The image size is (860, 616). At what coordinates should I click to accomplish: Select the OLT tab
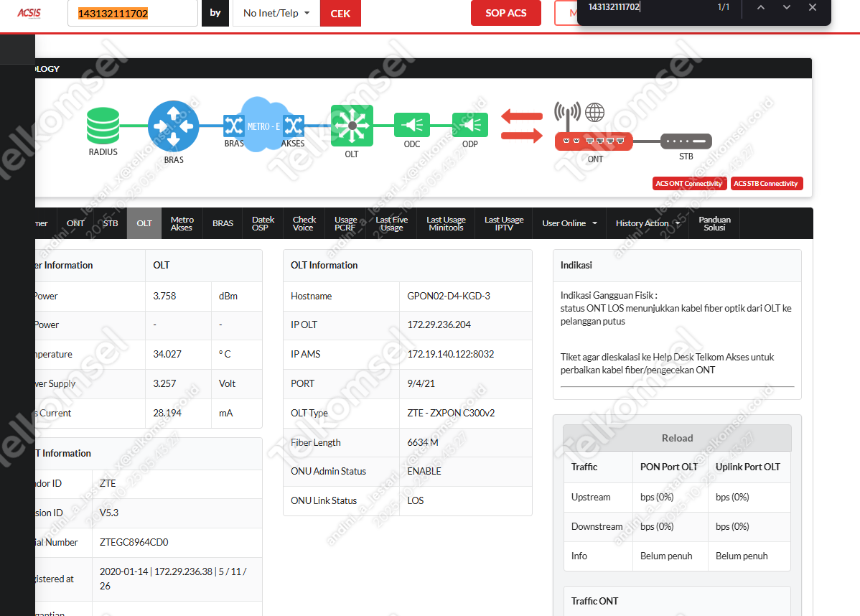pyautogui.click(x=144, y=223)
